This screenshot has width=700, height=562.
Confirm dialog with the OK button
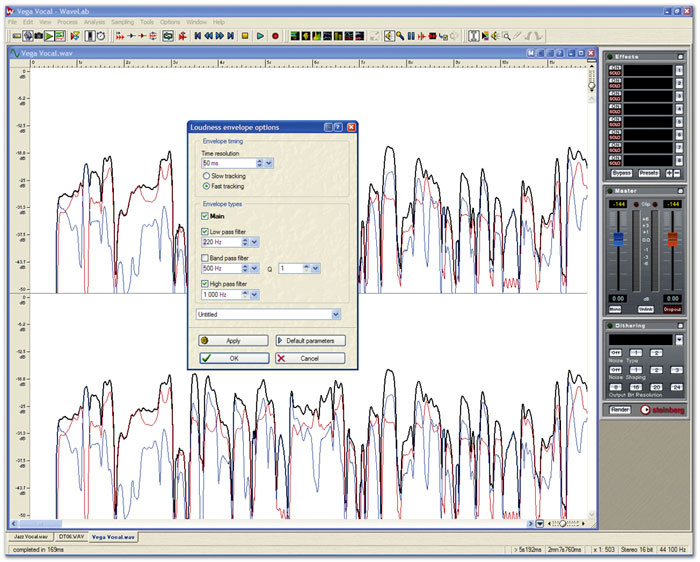[x=234, y=358]
